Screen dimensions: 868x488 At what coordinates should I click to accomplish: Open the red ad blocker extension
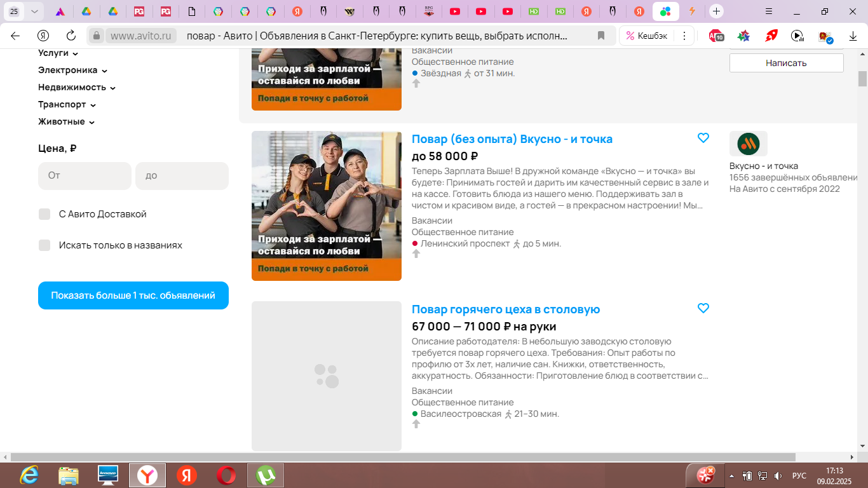(x=716, y=36)
